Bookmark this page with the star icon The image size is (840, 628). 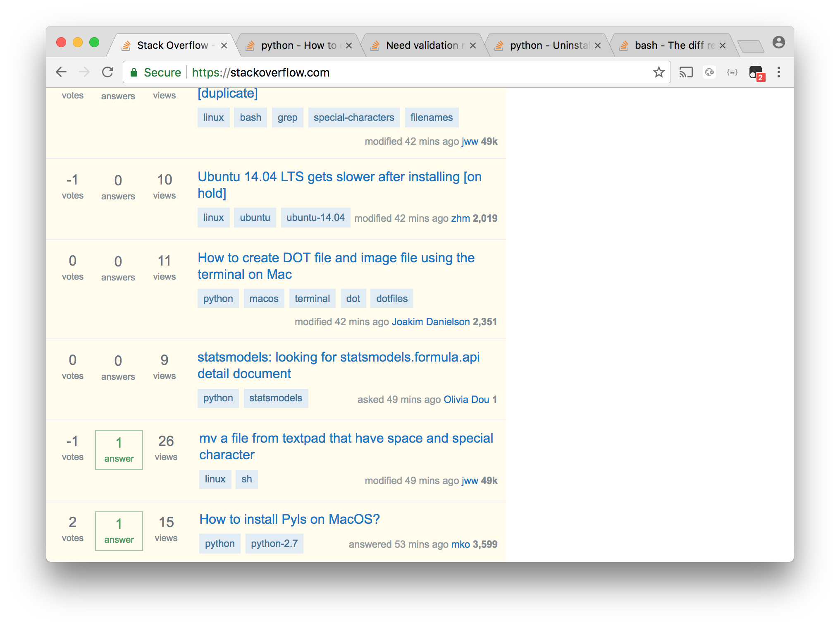point(659,72)
